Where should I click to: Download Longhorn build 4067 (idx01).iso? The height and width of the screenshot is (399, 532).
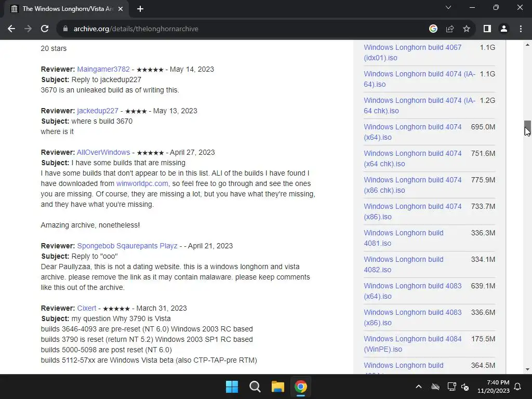point(413,52)
